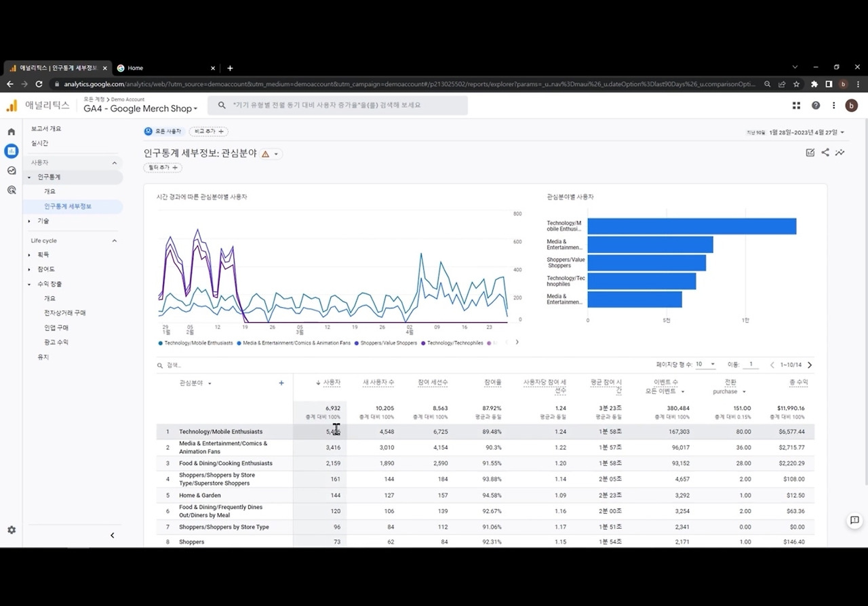This screenshot has width=868, height=606.
Task: Open 보고서 개요 in the sidebar
Action: coord(46,128)
